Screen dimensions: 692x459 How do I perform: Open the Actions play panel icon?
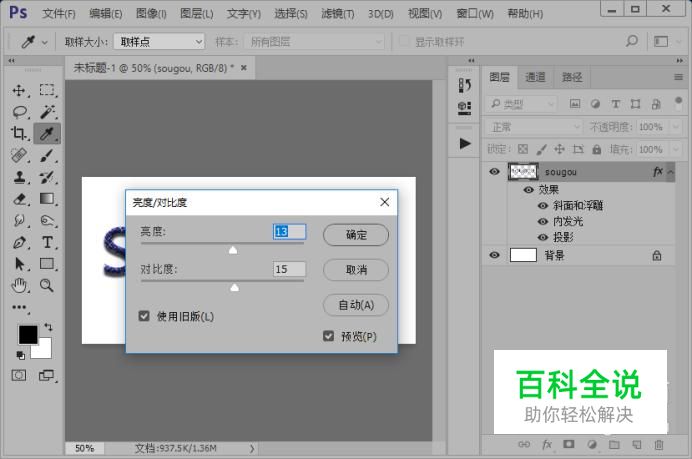(x=464, y=143)
